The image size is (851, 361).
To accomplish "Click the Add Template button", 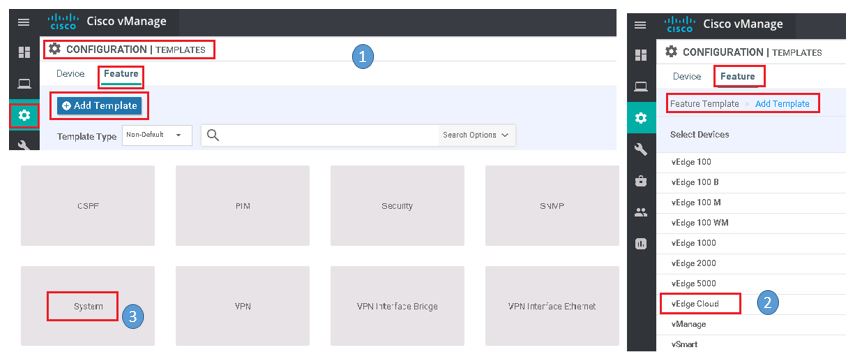I will coord(99,106).
